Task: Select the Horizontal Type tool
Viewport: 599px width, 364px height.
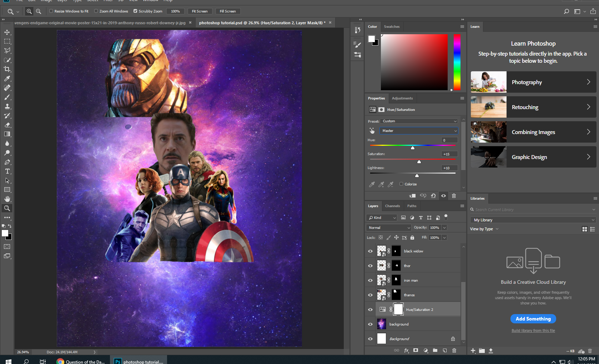Action: [x=7, y=171]
